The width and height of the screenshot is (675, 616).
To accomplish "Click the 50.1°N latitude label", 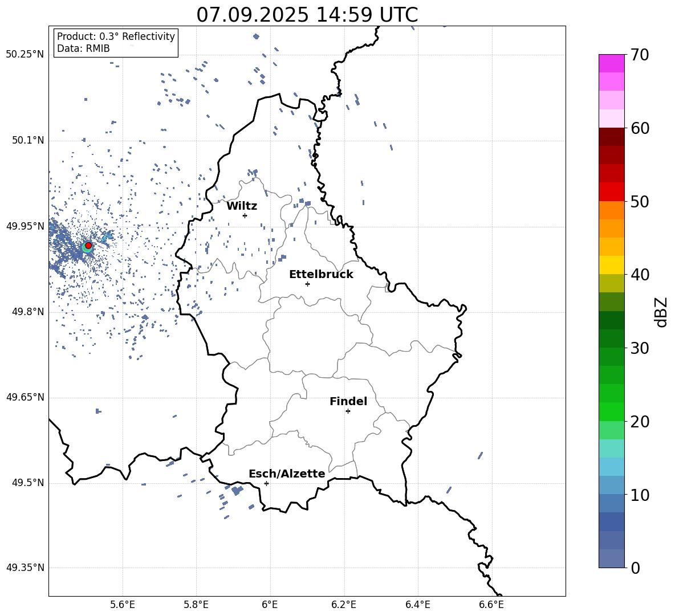I will 28,141.
